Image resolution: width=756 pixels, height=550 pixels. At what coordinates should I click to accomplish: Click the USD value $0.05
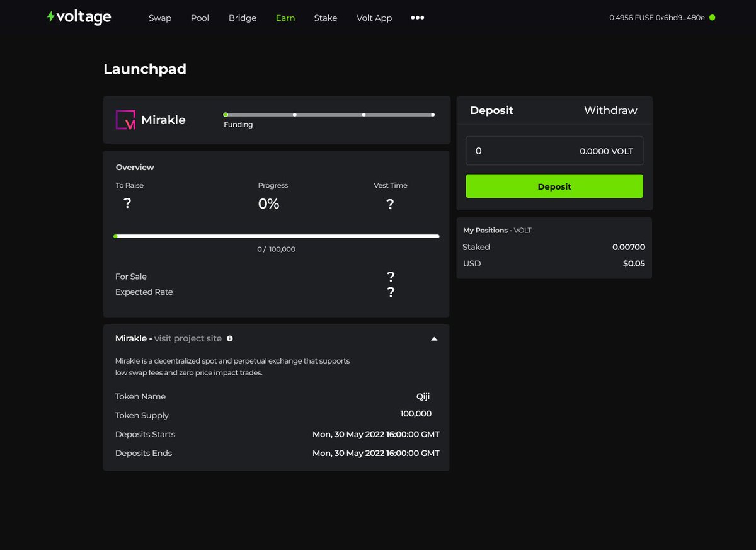pos(634,263)
